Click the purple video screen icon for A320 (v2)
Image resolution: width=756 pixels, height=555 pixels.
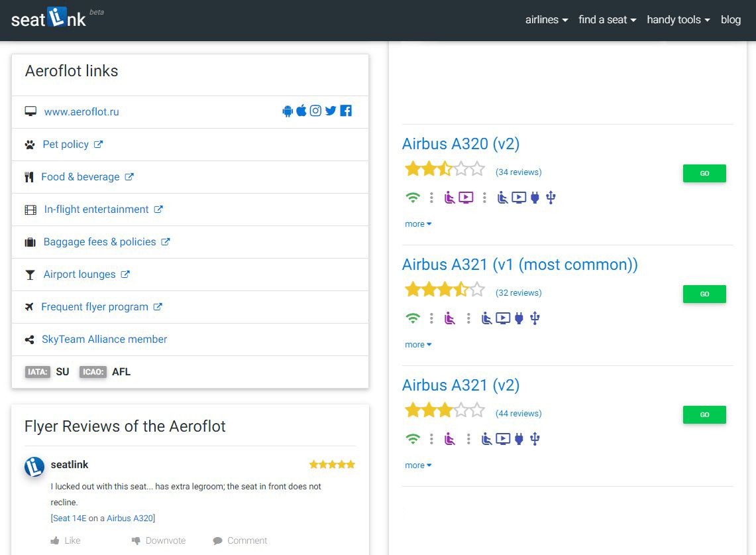pos(466,198)
